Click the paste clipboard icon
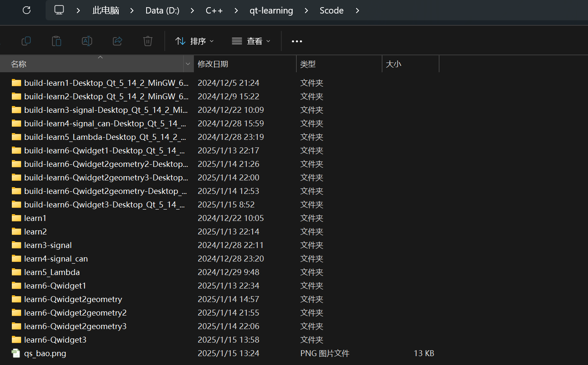 point(57,41)
